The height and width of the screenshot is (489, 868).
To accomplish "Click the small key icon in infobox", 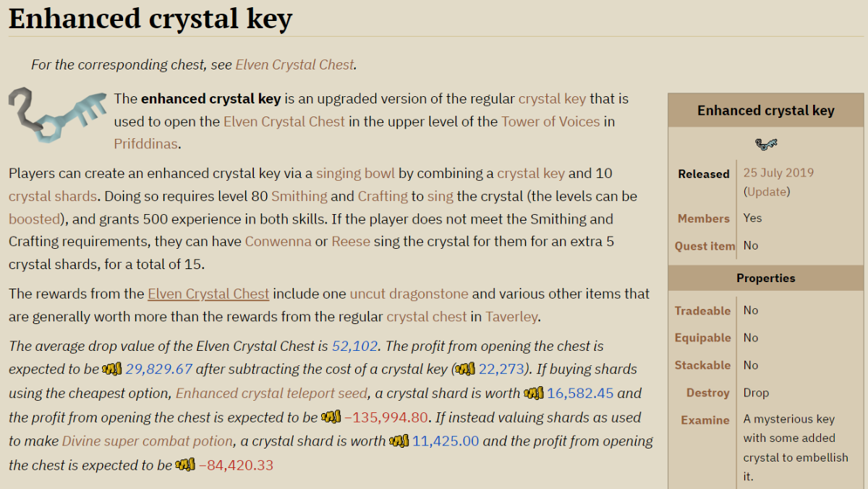I will coord(766,144).
